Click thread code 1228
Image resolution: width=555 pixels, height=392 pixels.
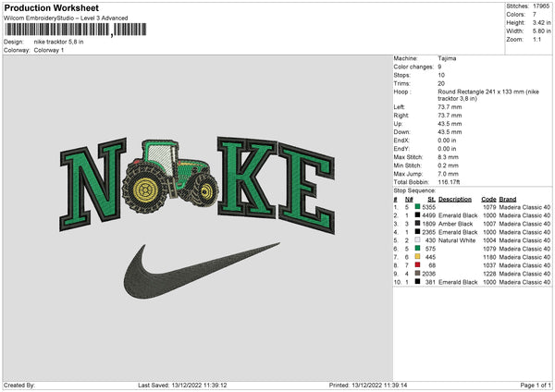489,274
